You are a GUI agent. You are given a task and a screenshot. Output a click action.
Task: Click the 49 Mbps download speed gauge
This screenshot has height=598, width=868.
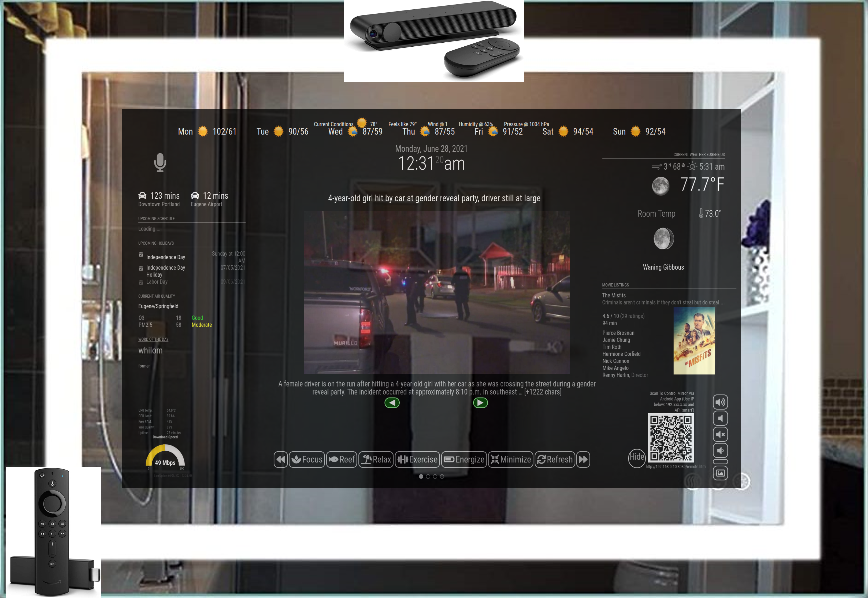[165, 457]
